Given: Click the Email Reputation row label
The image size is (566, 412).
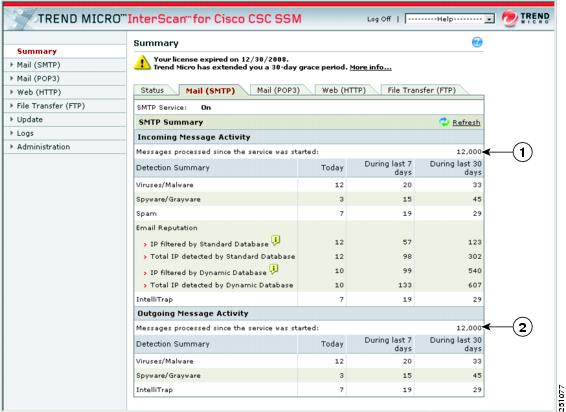Looking at the screenshot, I should [x=167, y=228].
